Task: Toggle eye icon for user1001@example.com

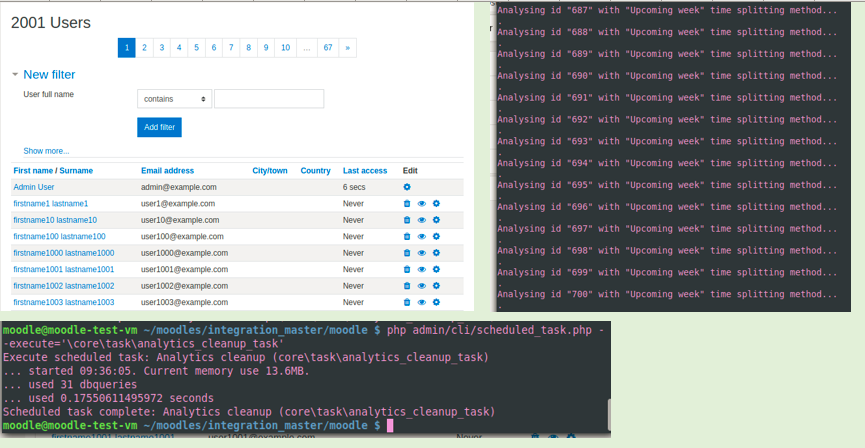Action: click(x=422, y=270)
